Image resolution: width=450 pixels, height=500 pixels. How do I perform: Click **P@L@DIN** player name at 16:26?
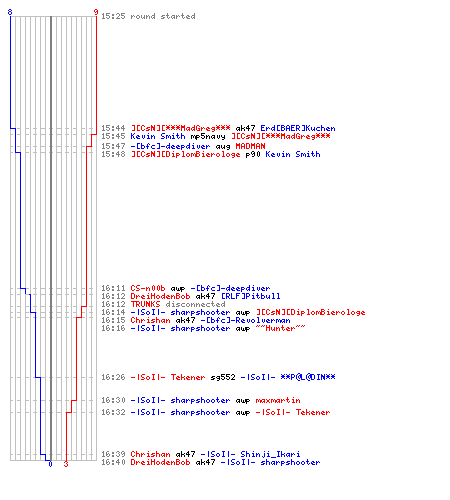point(308,377)
